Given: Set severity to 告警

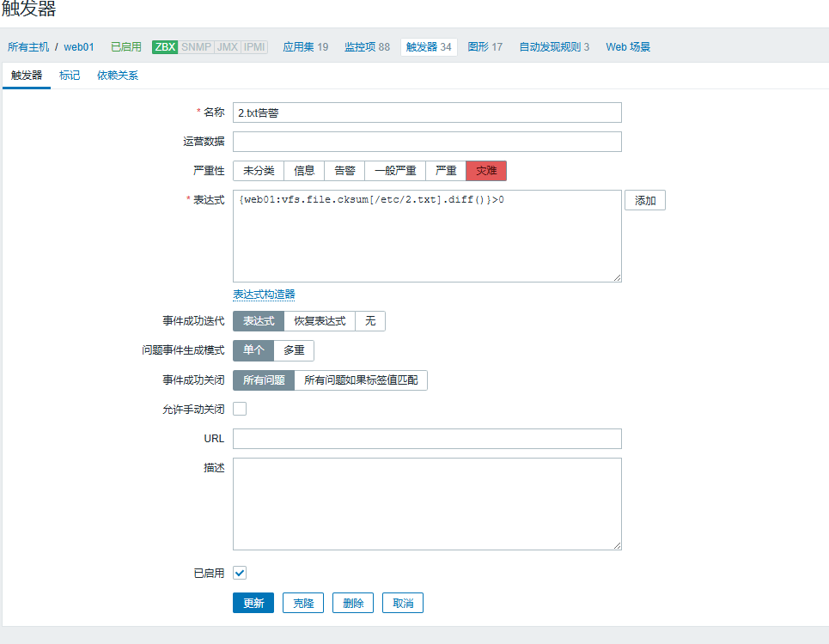Looking at the screenshot, I should tap(344, 171).
